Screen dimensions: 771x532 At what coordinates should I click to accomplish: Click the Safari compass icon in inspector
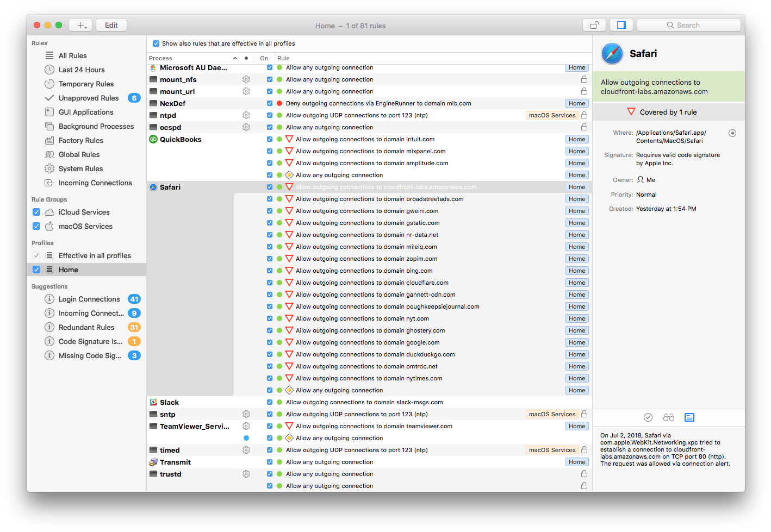pos(612,54)
